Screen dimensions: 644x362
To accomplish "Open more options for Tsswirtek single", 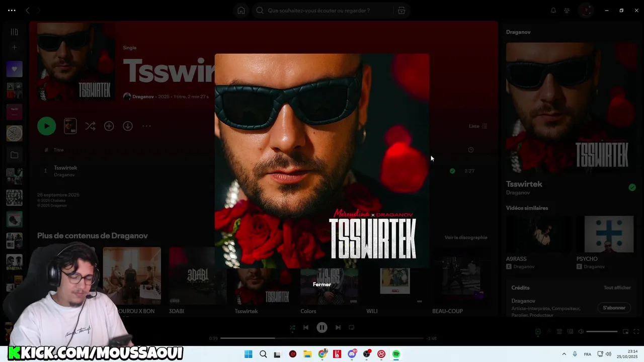I will pos(146,126).
